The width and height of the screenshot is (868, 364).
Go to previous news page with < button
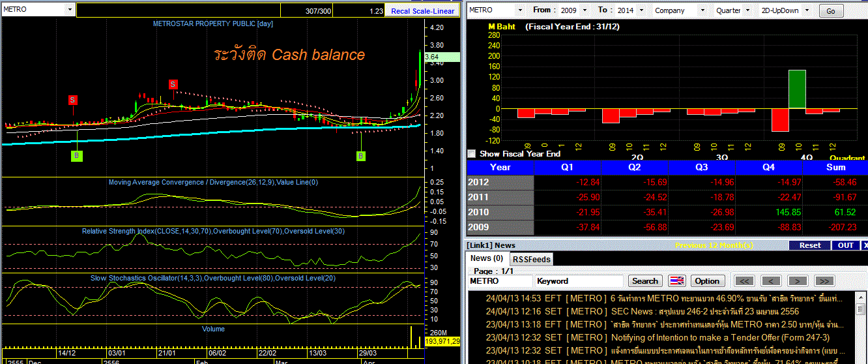coord(771,281)
